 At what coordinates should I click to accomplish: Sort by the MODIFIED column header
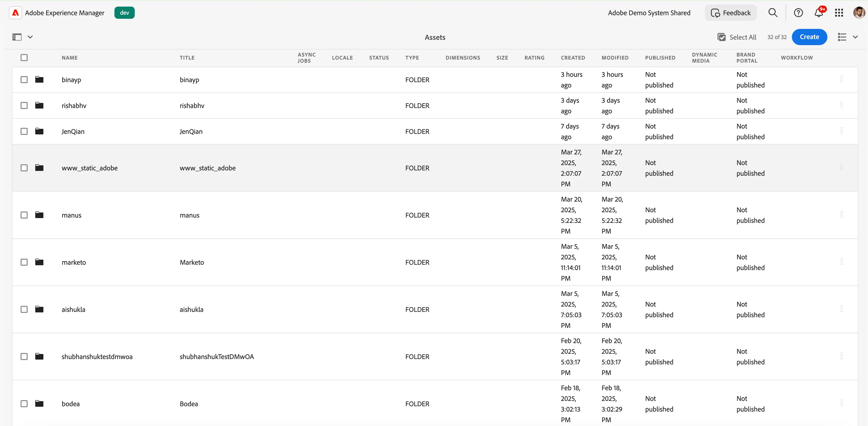pos(615,58)
